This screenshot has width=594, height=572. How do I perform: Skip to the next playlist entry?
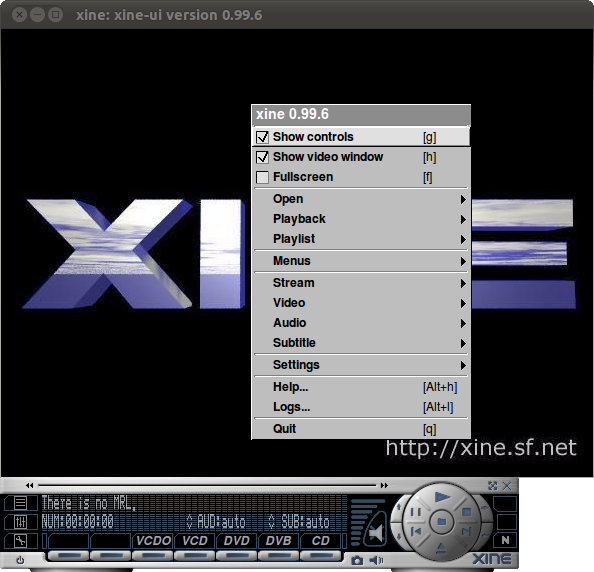(467, 532)
